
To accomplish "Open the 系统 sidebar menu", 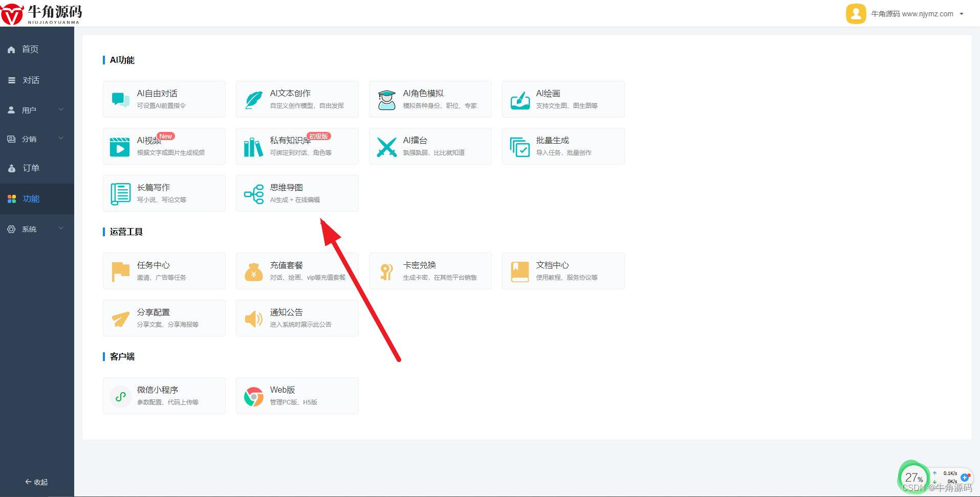I will (x=37, y=229).
